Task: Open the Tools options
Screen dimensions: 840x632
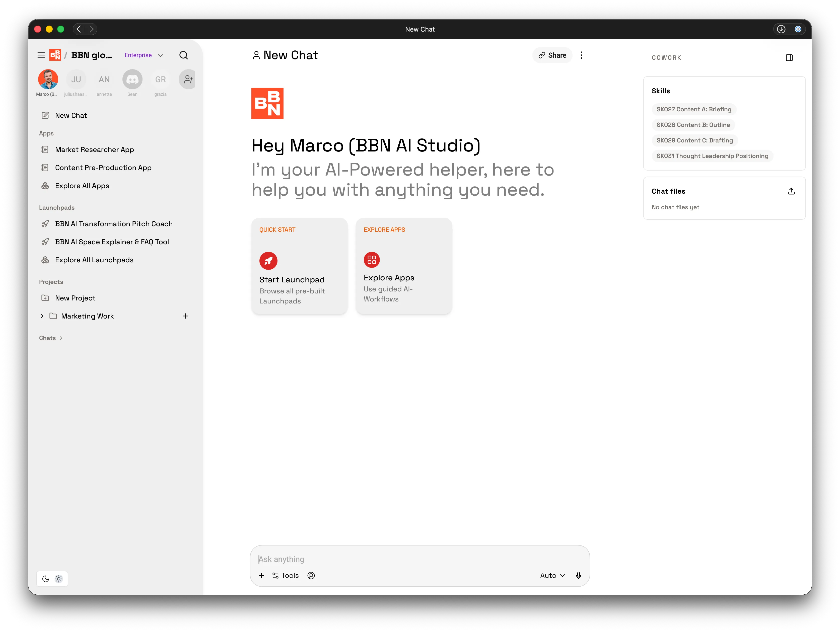Action: 285,575
